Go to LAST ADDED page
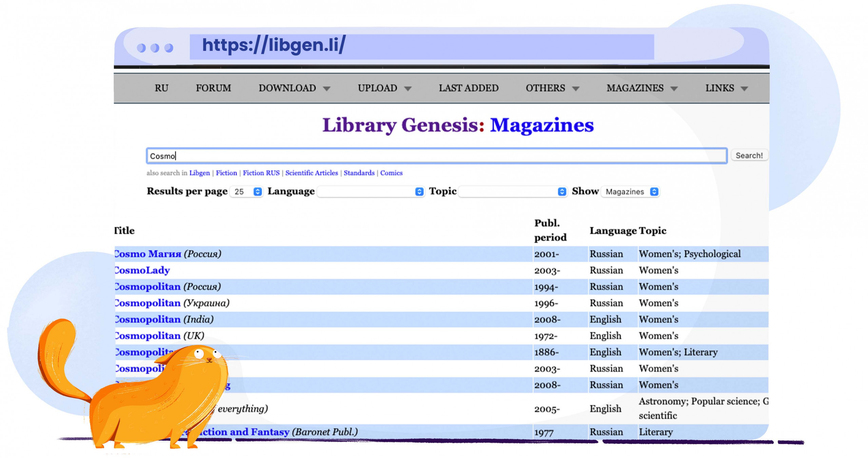The image size is (868, 458). coord(469,88)
